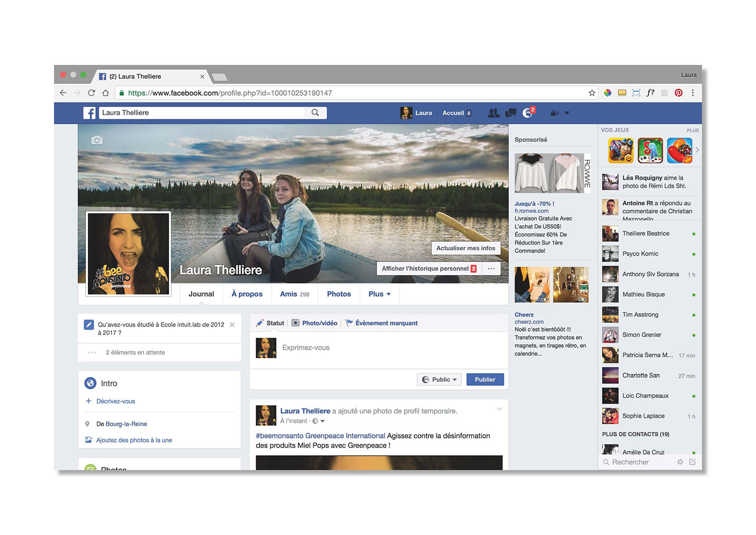Click camera icon on cover photo
Screen dimensions: 756x535
pyautogui.click(x=97, y=140)
